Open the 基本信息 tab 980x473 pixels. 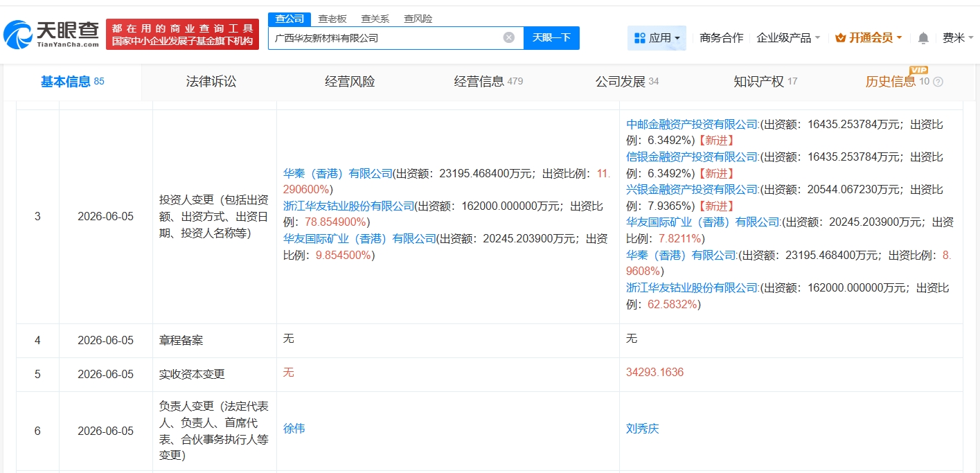tap(72, 82)
